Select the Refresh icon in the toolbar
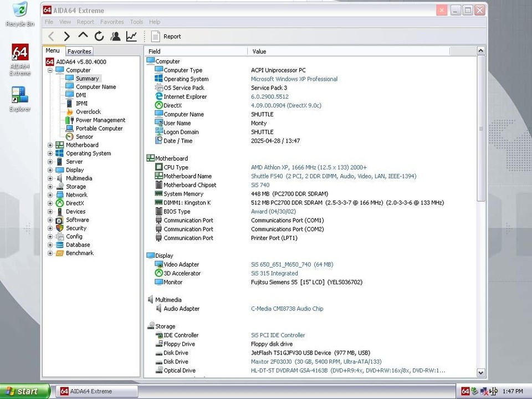The image size is (532, 399). click(x=99, y=36)
